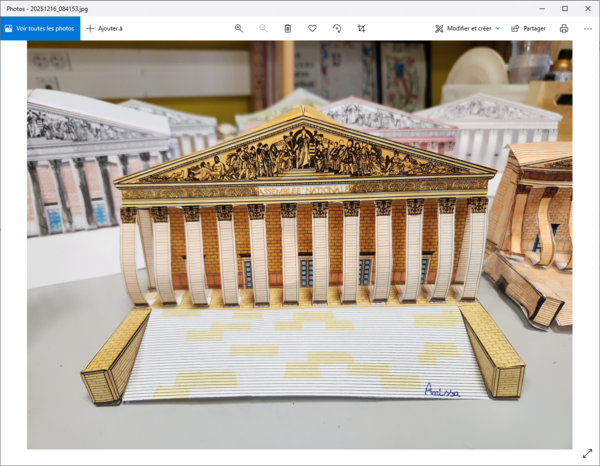
Task: Click Voir toutes les photos button
Action: tap(39, 28)
